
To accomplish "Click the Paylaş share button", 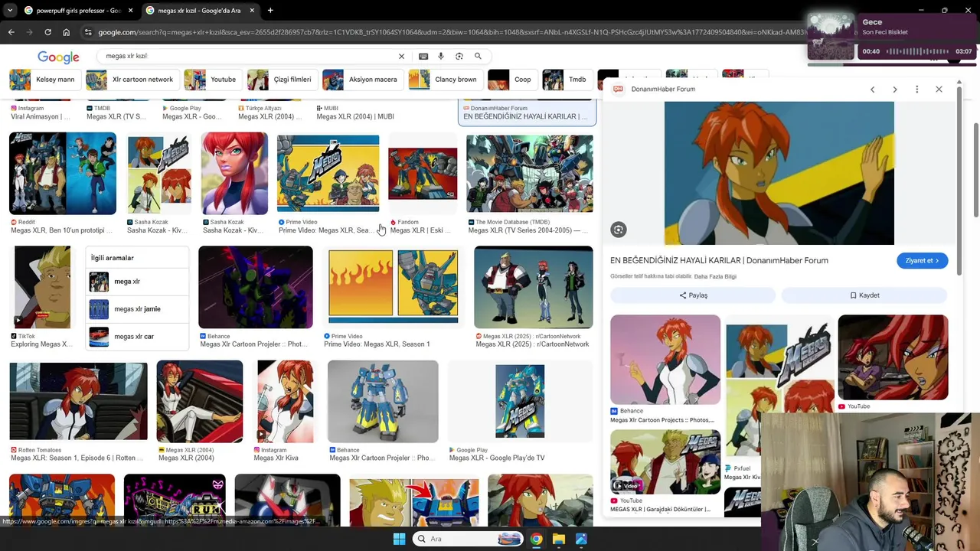I will tap(693, 295).
